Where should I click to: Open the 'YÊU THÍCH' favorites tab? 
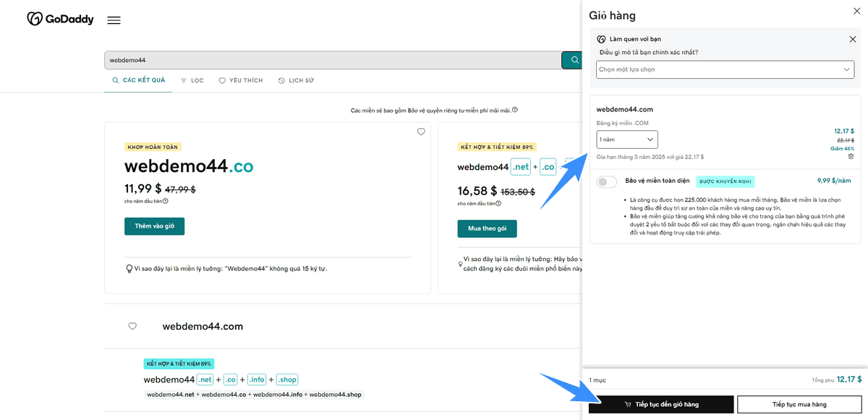(x=241, y=80)
